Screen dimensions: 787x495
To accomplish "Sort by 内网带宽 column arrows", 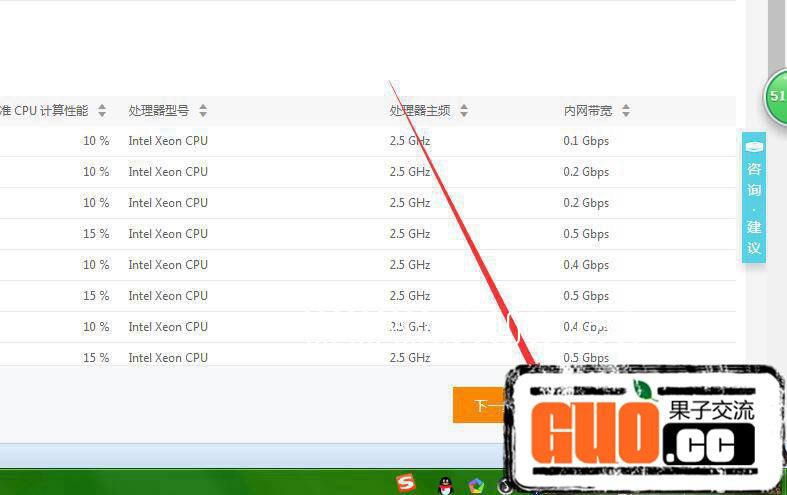I will click(627, 111).
